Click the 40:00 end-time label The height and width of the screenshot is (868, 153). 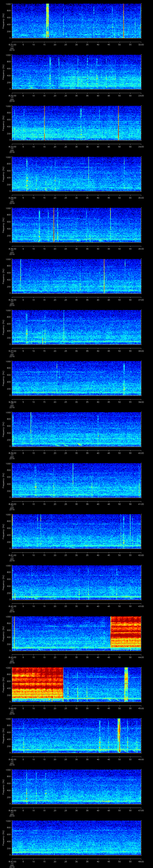pyautogui.click(x=141, y=453)
